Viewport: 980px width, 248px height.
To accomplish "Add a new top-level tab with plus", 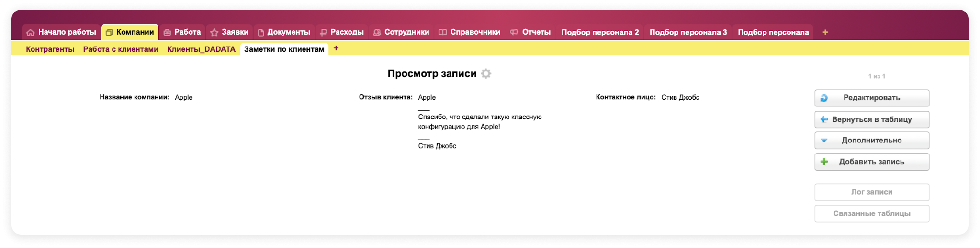I will pyautogui.click(x=825, y=32).
